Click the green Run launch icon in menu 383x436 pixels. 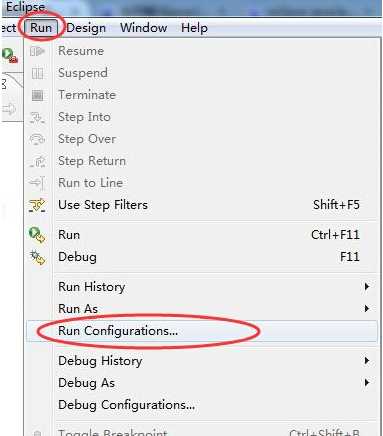click(37, 235)
